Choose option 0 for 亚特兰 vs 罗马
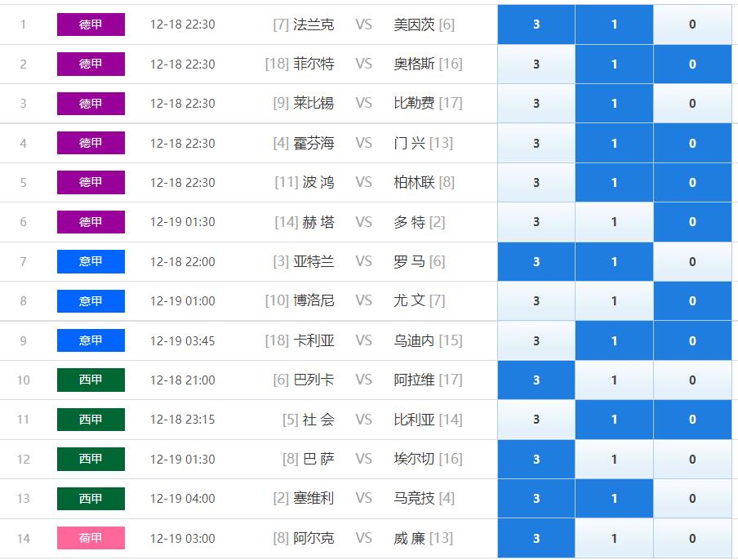This screenshot has width=738, height=560. [x=692, y=262]
